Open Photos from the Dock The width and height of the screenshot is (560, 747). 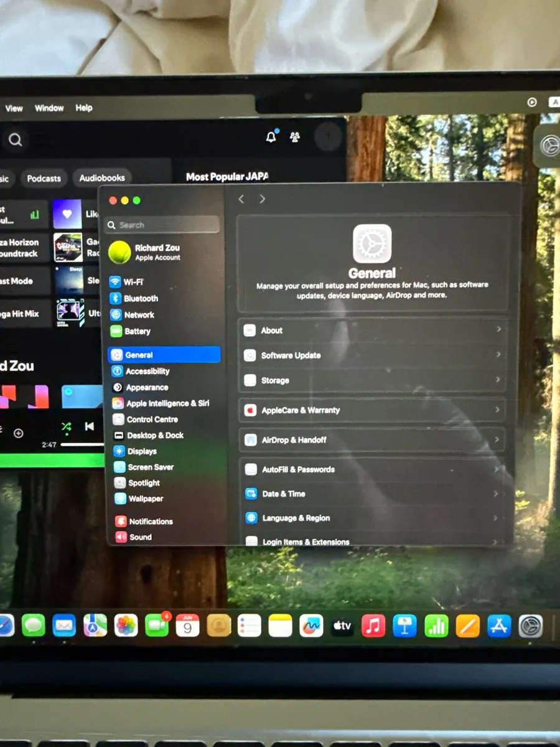coord(126,626)
